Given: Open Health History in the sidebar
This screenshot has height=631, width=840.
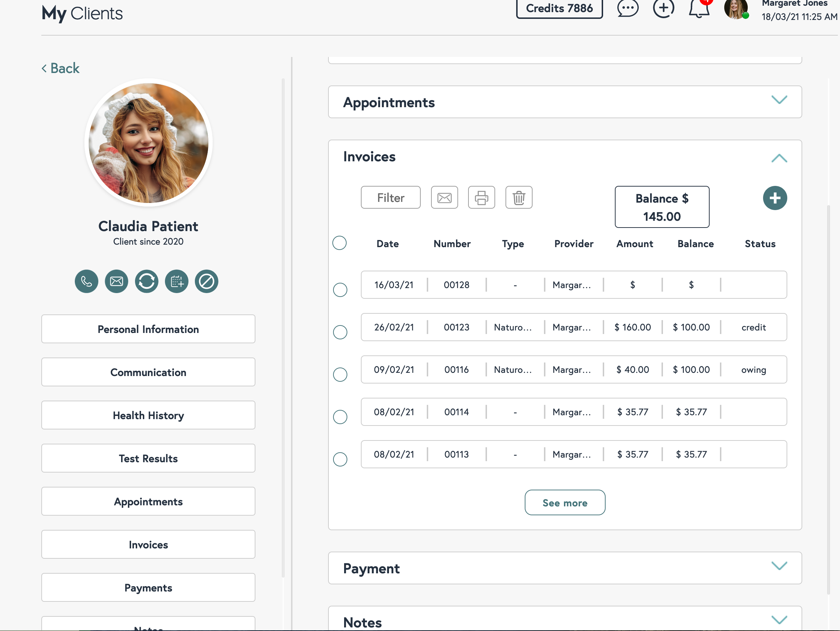Looking at the screenshot, I should pyautogui.click(x=148, y=415).
